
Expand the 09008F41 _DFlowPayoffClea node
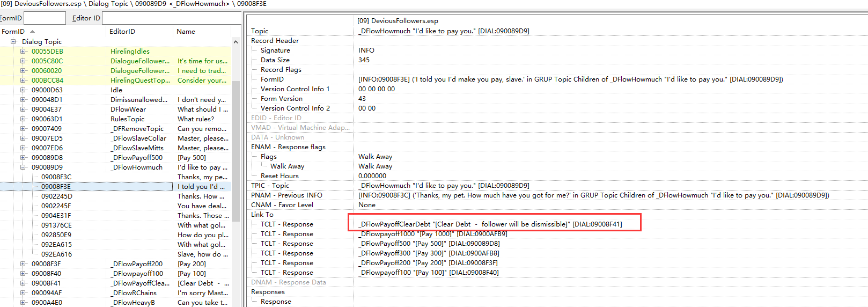(x=23, y=283)
